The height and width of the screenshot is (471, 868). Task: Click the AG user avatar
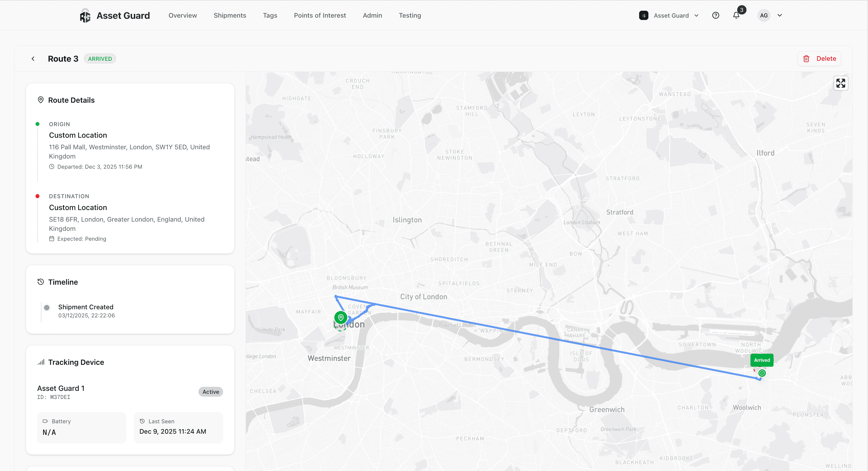click(764, 16)
